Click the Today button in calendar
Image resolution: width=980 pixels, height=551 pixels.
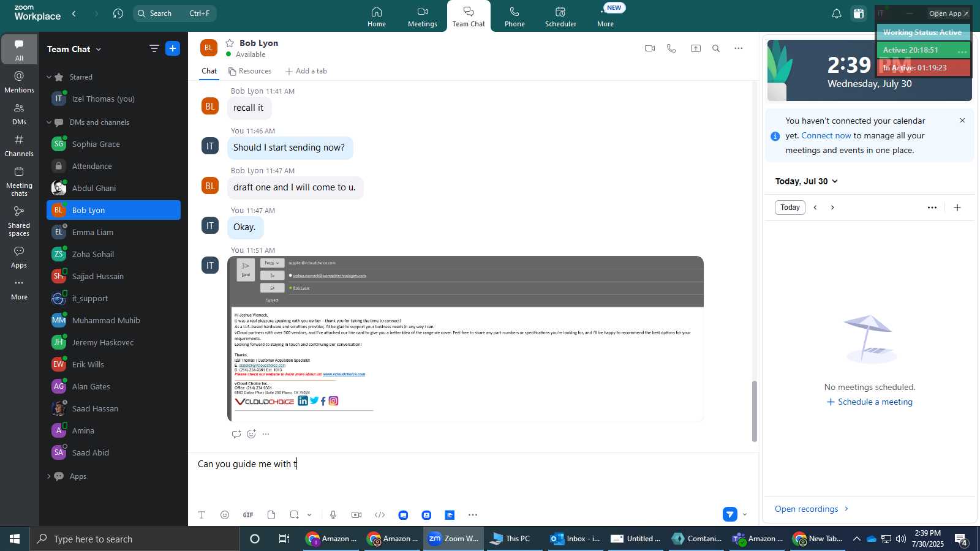click(790, 208)
